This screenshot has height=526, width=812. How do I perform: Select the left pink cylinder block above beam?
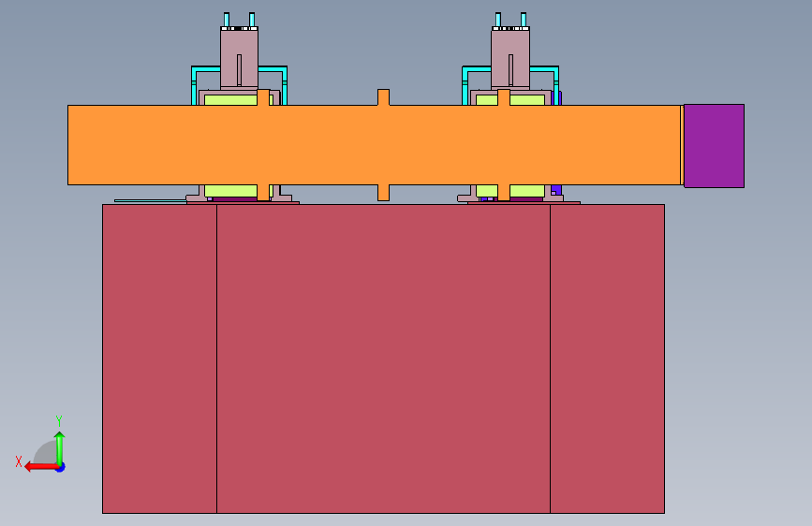point(239,58)
